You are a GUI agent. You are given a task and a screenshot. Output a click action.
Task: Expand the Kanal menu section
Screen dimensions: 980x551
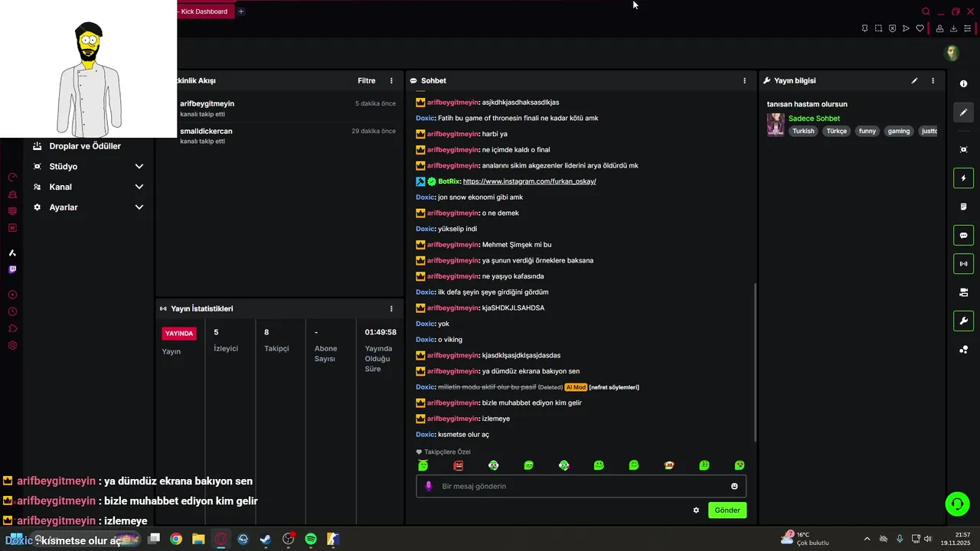pos(88,187)
